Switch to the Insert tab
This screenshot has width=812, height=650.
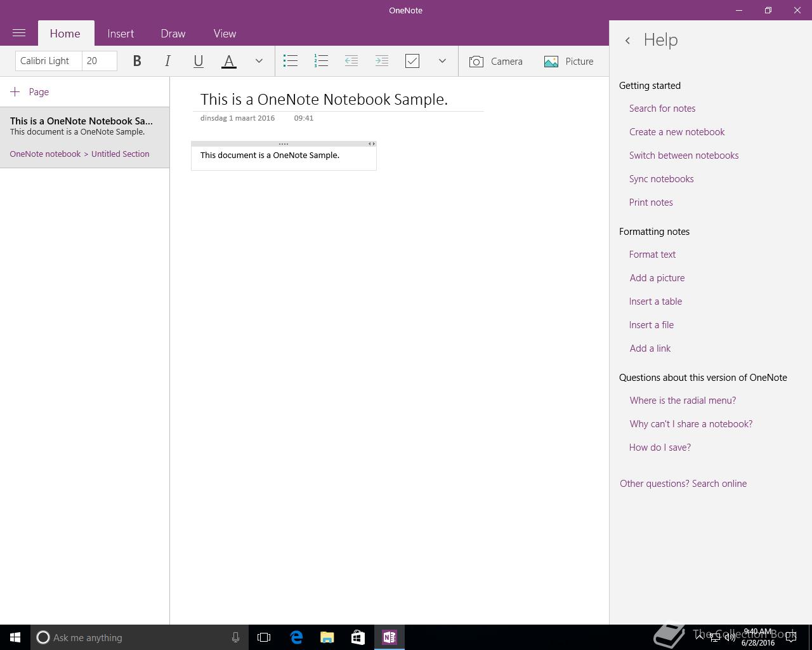(121, 34)
